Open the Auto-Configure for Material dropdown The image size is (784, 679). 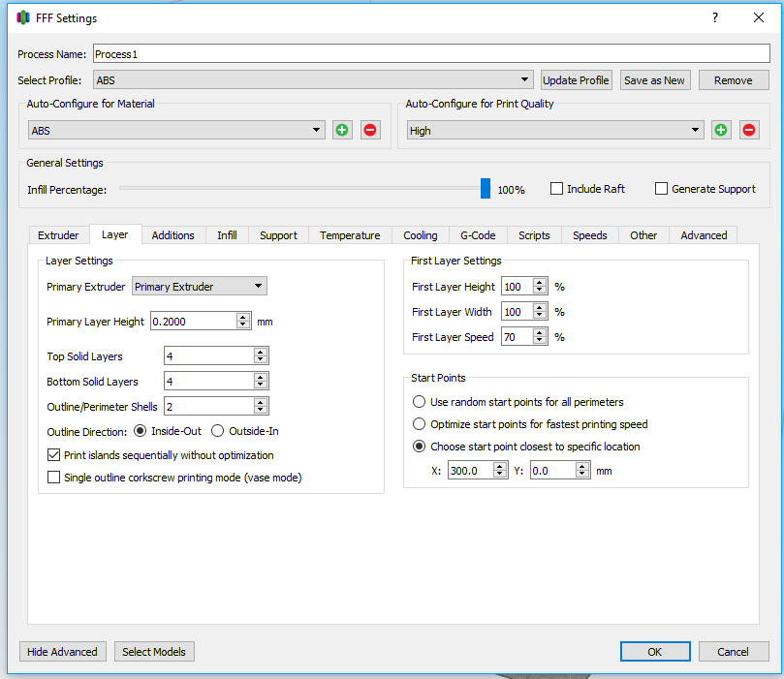click(x=176, y=131)
